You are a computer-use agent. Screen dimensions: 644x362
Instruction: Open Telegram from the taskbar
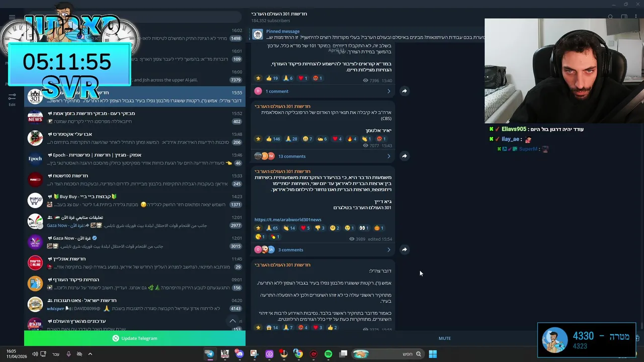(209, 354)
